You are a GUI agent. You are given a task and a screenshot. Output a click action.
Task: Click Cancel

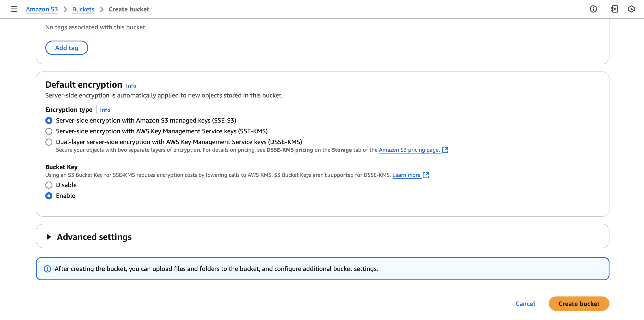click(525, 304)
